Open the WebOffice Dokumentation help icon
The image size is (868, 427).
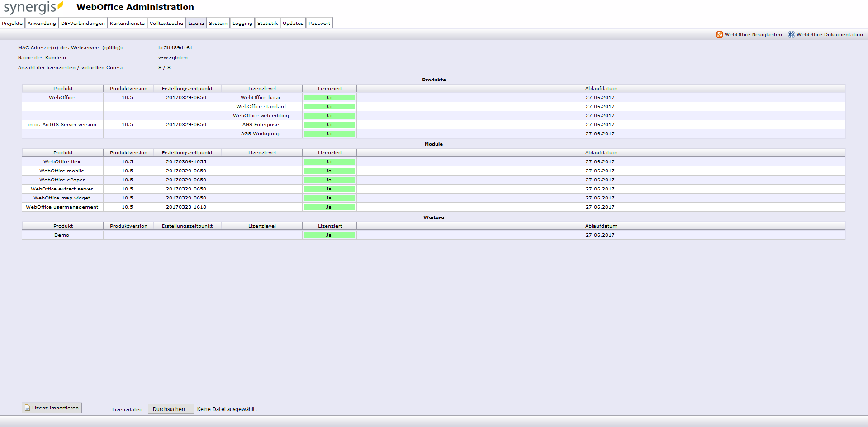791,34
